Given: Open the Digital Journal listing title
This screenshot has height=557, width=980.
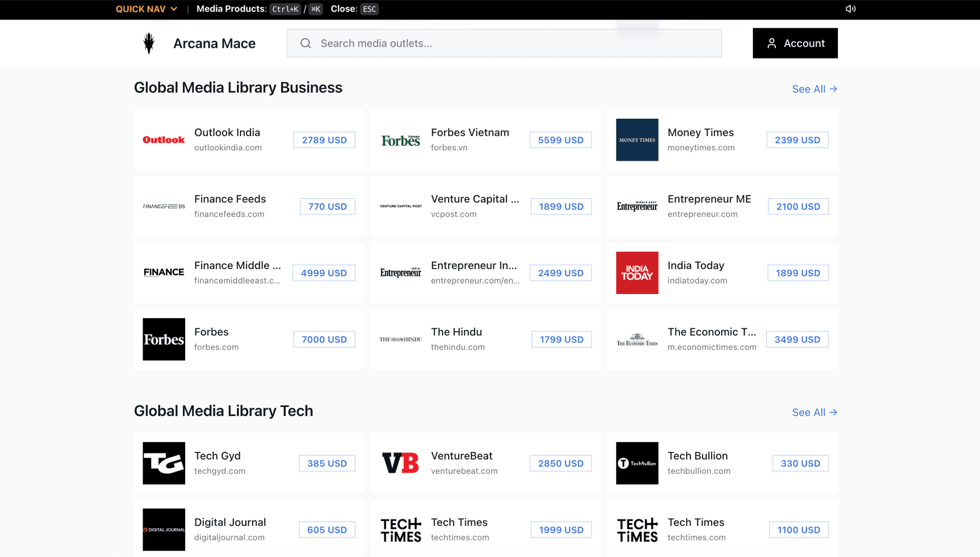Looking at the screenshot, I should (230, 522).
